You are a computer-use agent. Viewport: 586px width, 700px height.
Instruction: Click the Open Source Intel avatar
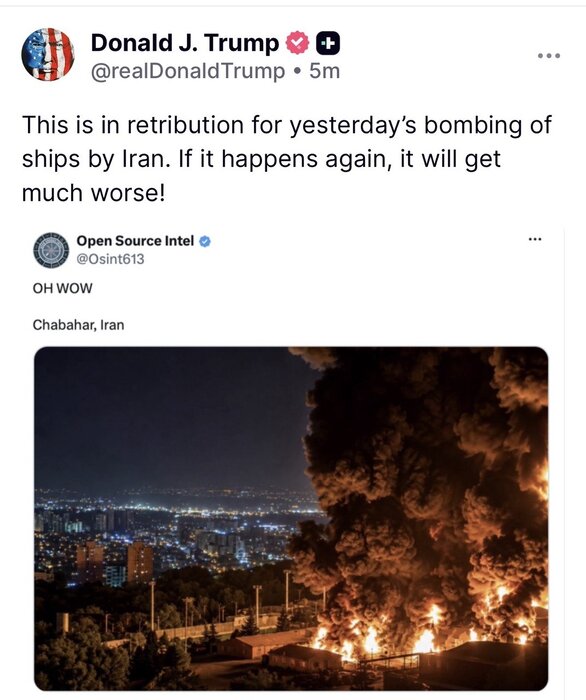tap(51, 250)
